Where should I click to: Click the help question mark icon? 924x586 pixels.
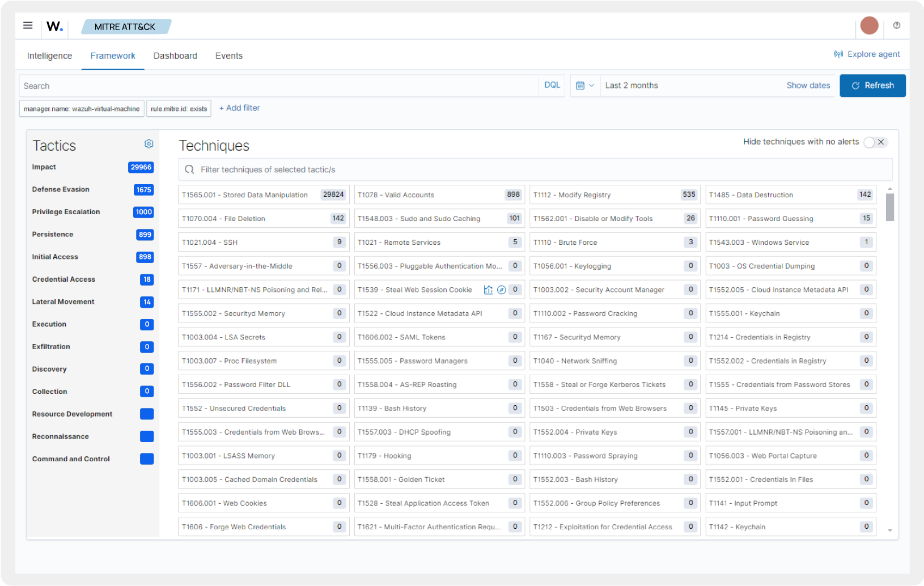point(896,25)
